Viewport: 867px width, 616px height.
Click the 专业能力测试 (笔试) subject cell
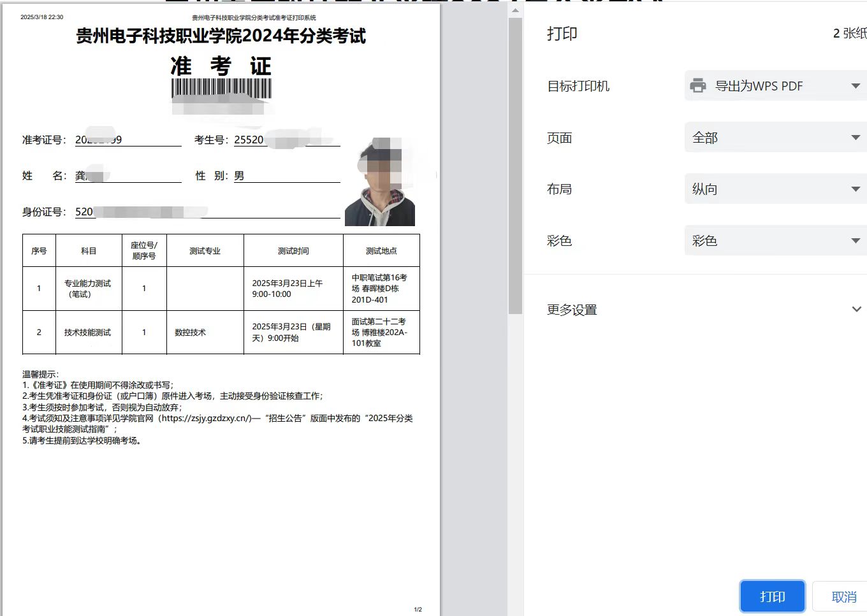point(88,289)
